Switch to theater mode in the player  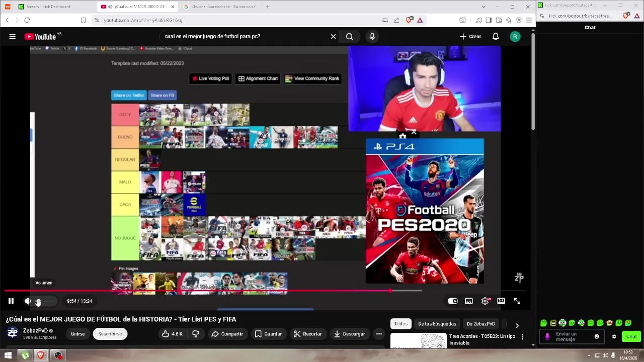[501, 301]
